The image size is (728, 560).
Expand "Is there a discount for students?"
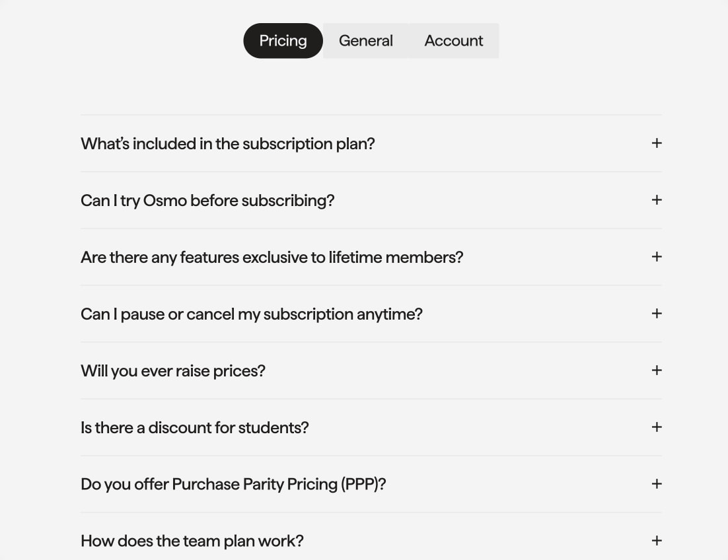pyautogui.click(x=371, y=427)
